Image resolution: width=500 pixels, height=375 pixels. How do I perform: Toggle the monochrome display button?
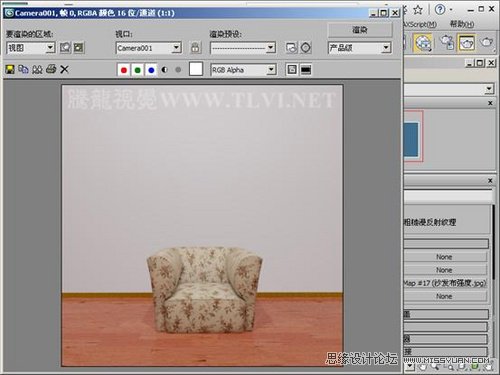(178, 70)
